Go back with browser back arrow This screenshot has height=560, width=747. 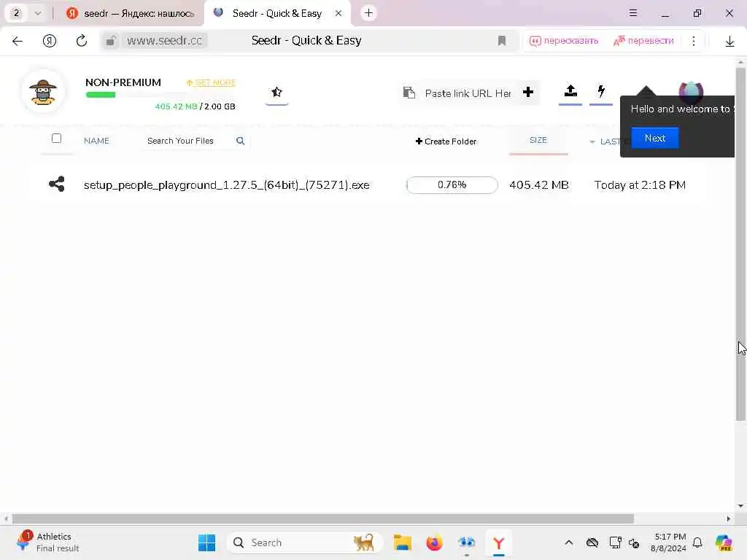18,41
